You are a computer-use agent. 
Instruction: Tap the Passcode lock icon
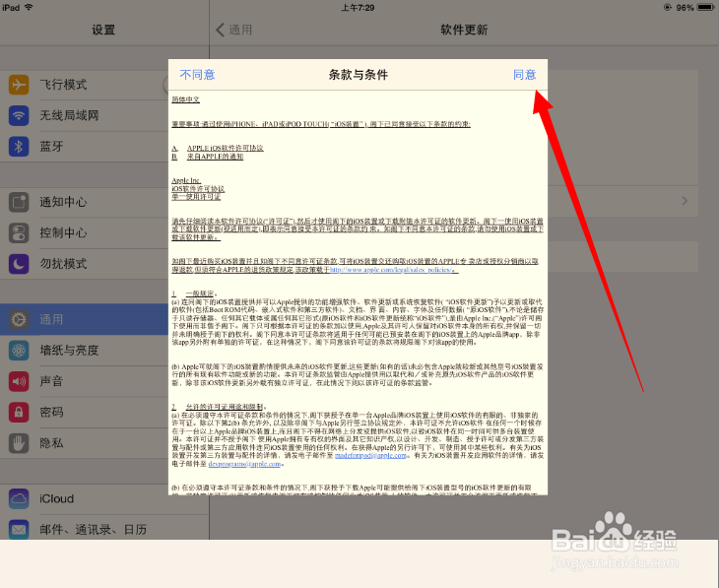[19, 413]
